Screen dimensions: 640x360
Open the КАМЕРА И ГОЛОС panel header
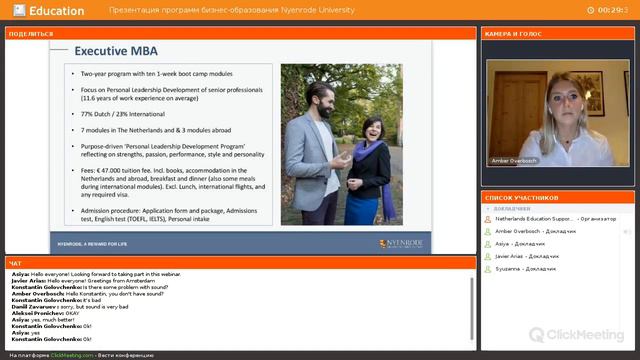click(558, 33)
